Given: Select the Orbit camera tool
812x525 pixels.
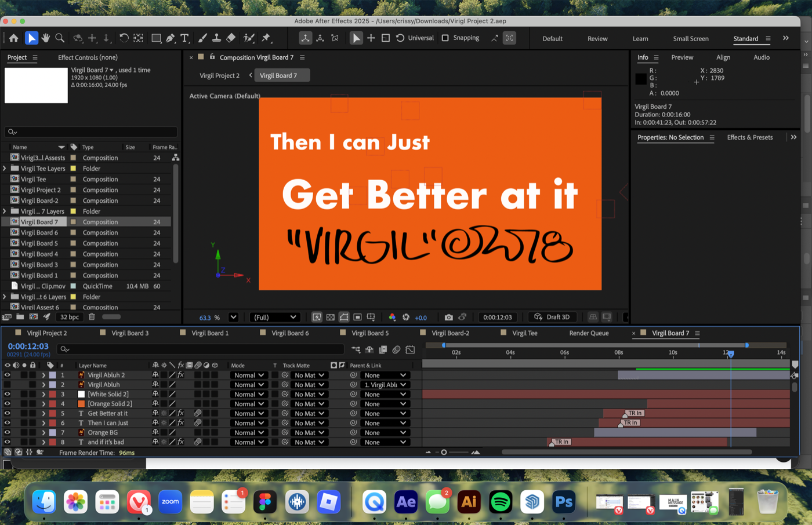Looking at the screenshot, I should click(78, 38).
